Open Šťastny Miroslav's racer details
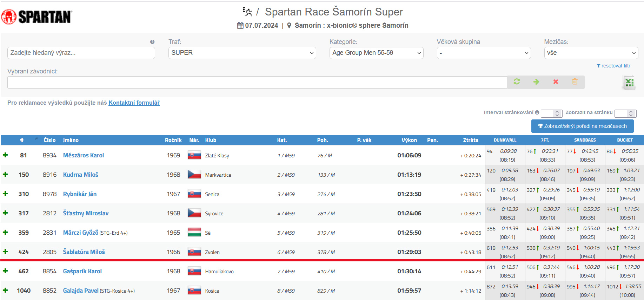Image resolution: width=644 pixels, height=300 pixels. (86, 213)
